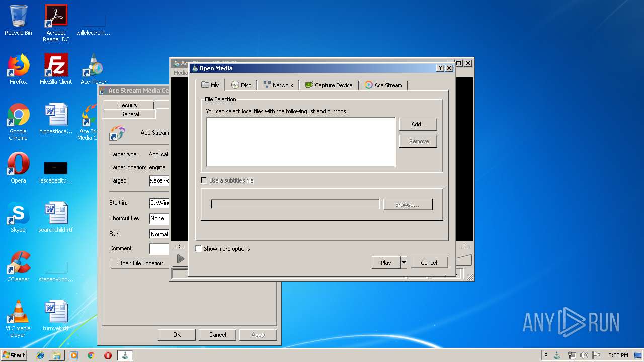The width and height of the screenshot is (644, 362).
Task: Cancel the Open Media dialog
Action: click(429, 263)
